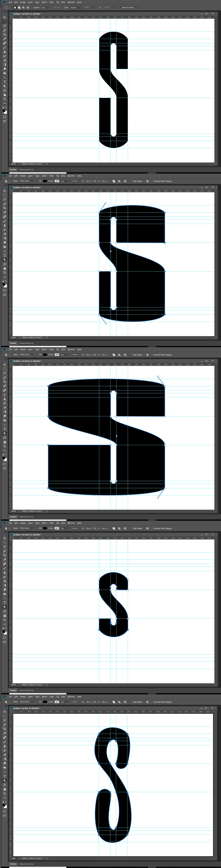This screenshot has height=868, width=221.
Task: Select Type tool in the W 456.31 window
Action: [x=5, y=255]
